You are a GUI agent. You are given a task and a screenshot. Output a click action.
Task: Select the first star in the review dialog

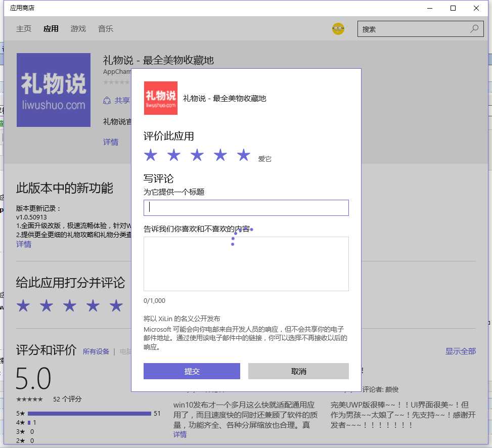[151, 155]
